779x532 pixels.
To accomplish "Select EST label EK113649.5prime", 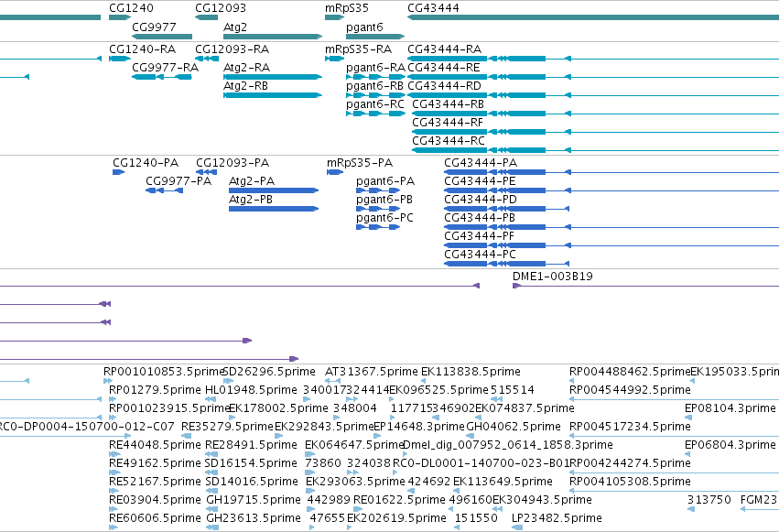I will click(x=503, y=482).
